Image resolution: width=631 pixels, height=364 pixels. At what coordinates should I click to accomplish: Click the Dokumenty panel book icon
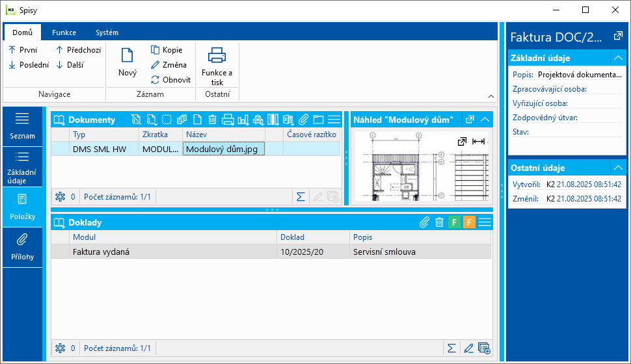pyautogui.click(x=59, y=120)
